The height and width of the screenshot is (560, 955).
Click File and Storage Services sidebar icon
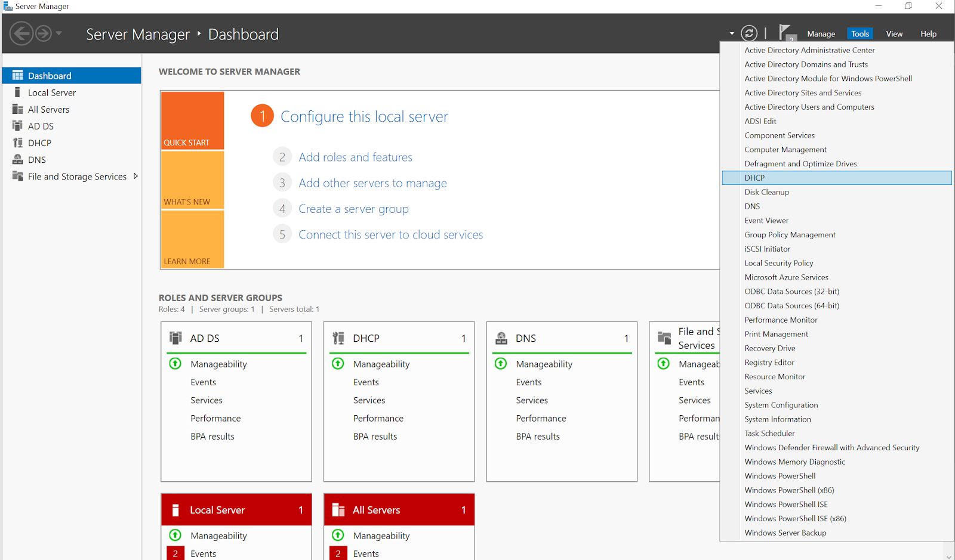coord(18,176)
